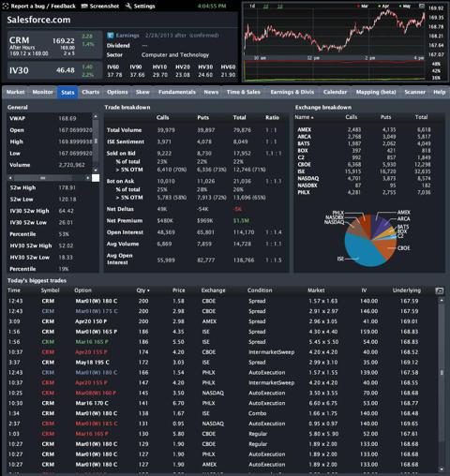Sort trades by the Qty column header
The height and width of the screenshot is (476, 450).
tap(142, 290)
